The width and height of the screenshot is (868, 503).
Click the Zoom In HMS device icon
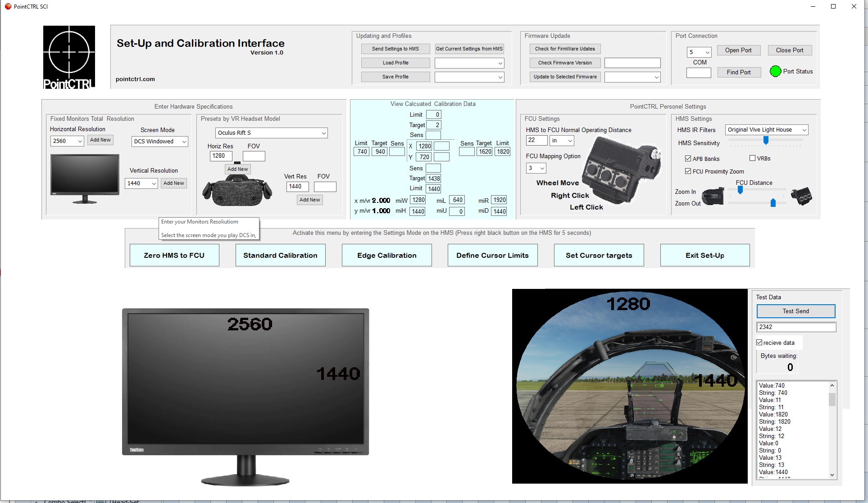(713, 196)
